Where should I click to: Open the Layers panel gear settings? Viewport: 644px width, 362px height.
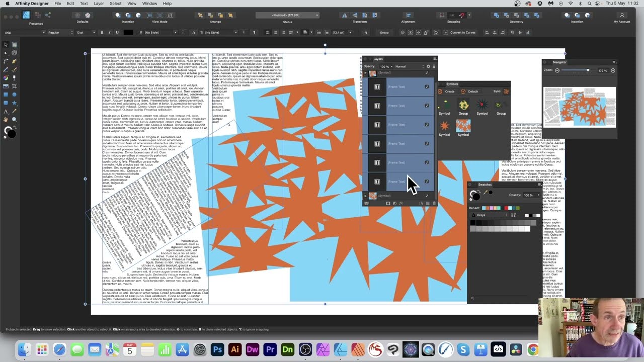point(428,66)
